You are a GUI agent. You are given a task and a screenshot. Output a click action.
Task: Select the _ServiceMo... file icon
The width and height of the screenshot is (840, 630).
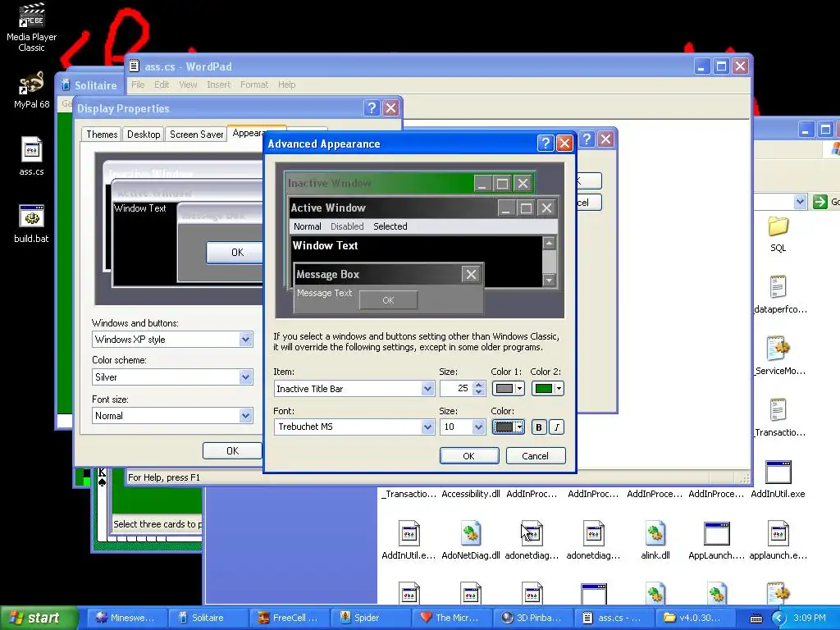779,355
